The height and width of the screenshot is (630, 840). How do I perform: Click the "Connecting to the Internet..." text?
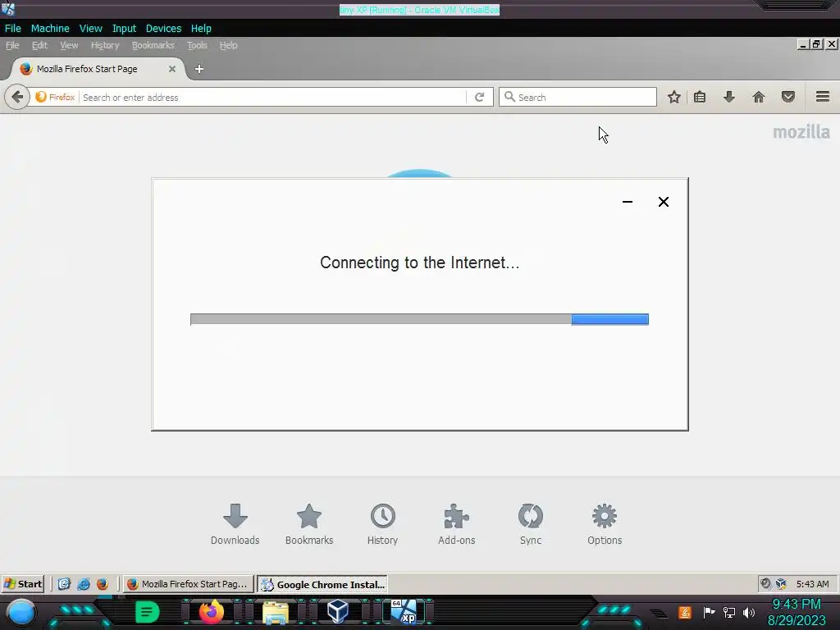(419, 262)
